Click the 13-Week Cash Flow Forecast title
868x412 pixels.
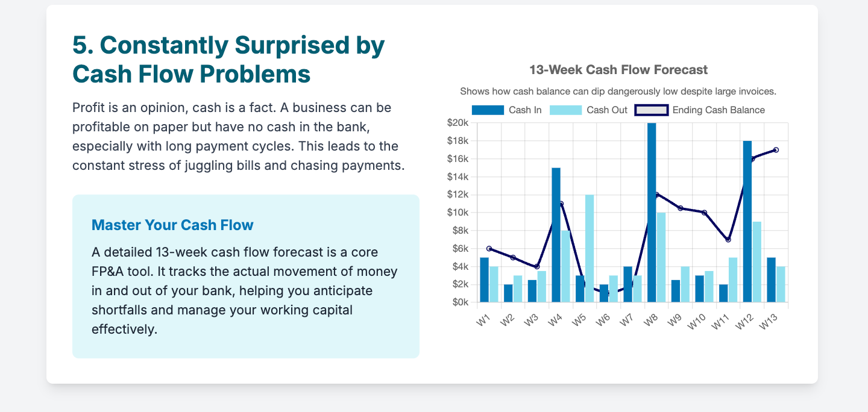click(618, 70)
